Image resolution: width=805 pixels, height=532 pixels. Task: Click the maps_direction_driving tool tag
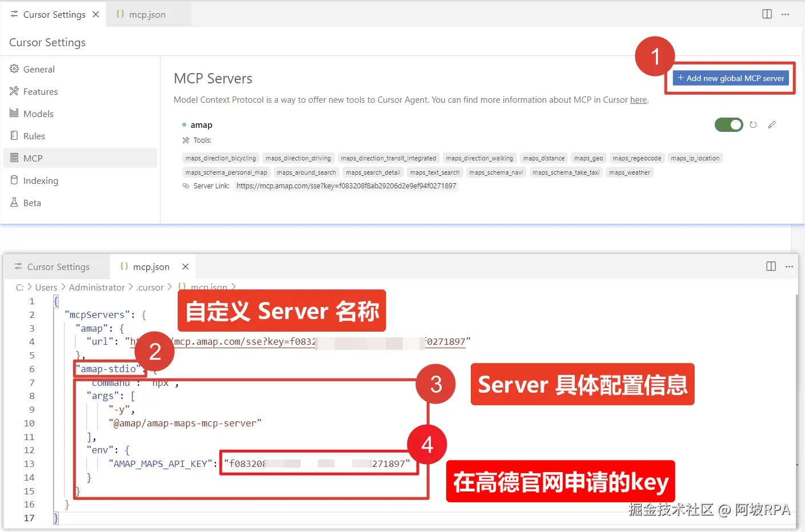pos(298,158)
